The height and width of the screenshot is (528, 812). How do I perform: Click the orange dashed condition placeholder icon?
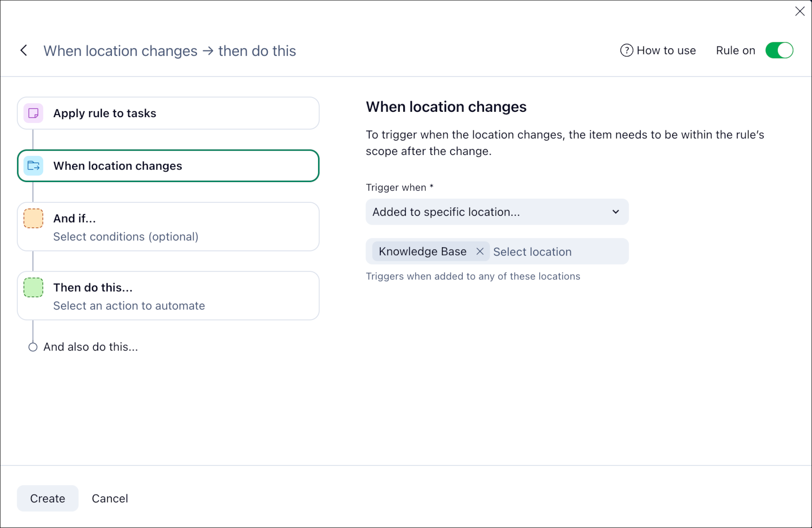coord(33,218)
